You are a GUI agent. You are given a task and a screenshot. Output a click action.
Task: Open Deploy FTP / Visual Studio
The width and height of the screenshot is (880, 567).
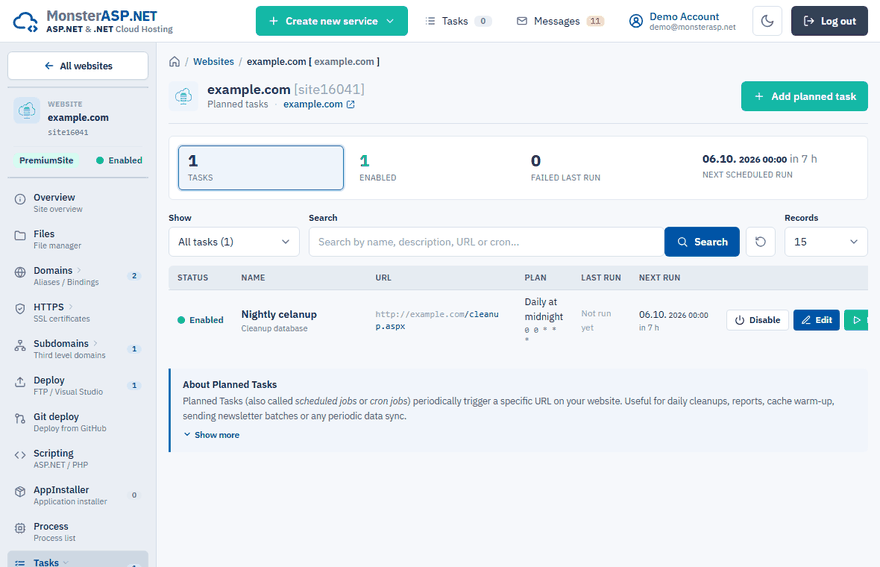[78, 385]
